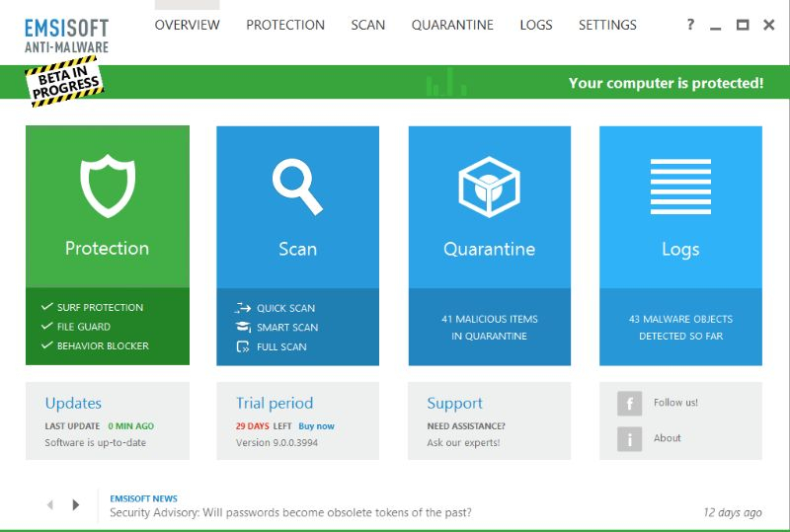Click the 'Version 9.0.0.3994' text

pyautogui.click(x=276, y=443)
